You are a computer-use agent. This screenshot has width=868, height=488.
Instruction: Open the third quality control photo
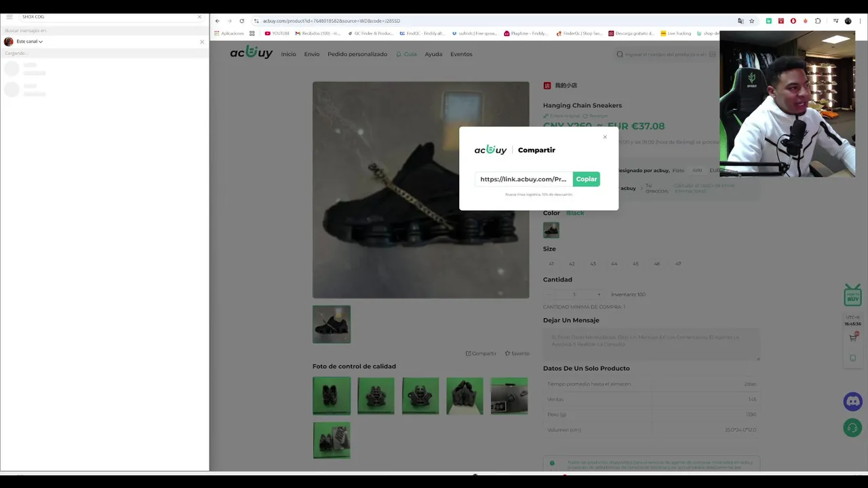click(x=420, y=396)
